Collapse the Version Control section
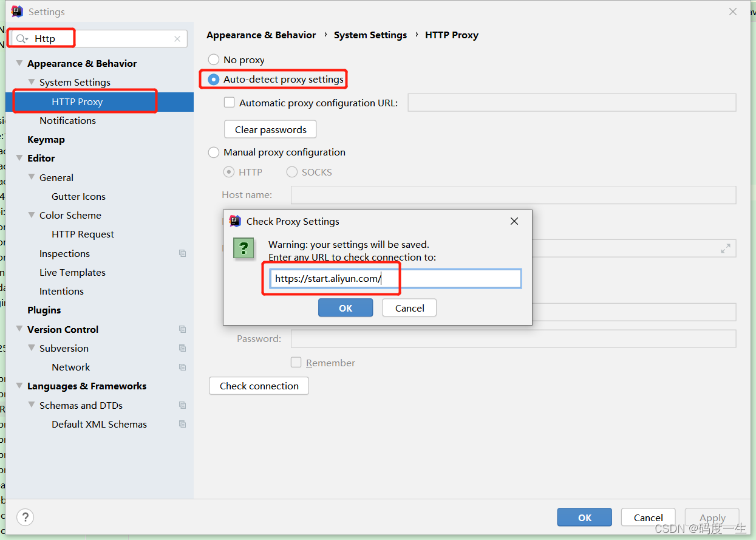Viewport: 756px width, 540px height. (19, 329)
